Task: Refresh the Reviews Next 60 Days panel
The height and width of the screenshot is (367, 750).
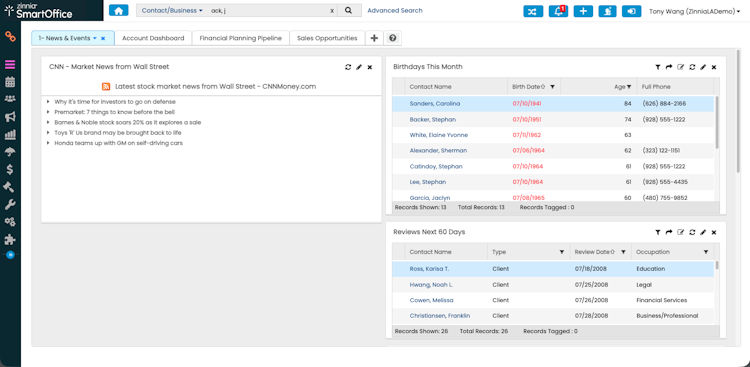Action: coord(692,233)
